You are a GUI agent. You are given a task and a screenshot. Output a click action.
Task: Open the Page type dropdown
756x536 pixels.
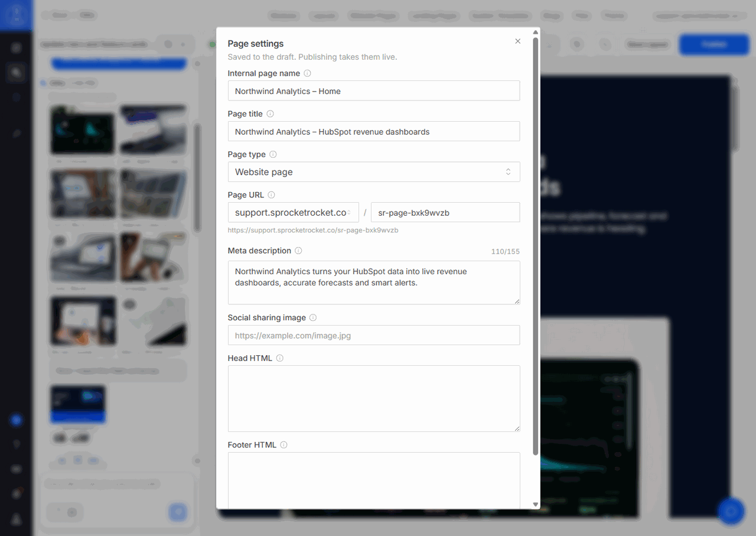[x=374, y=172]
